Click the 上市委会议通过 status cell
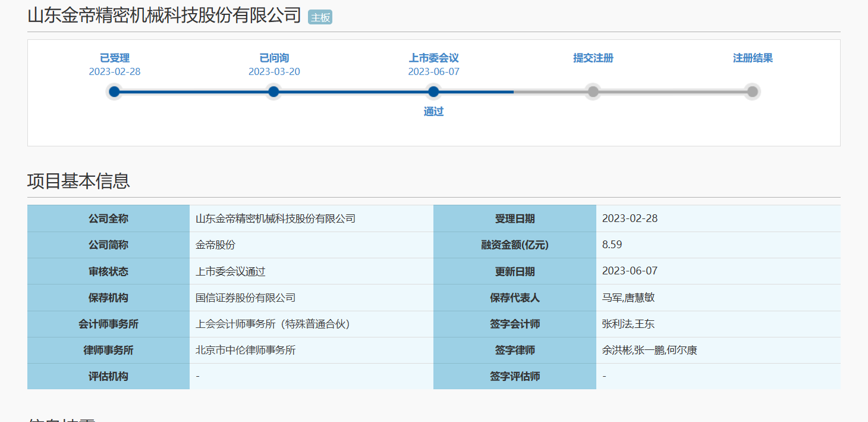The image size is (868, 422). (x=312, y=271)
